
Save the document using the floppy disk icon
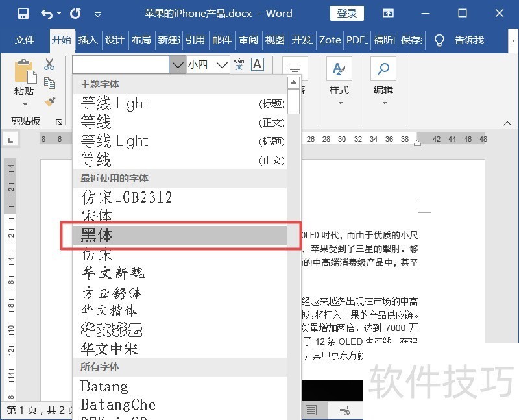pyautogui.click(x=23, y=14)
